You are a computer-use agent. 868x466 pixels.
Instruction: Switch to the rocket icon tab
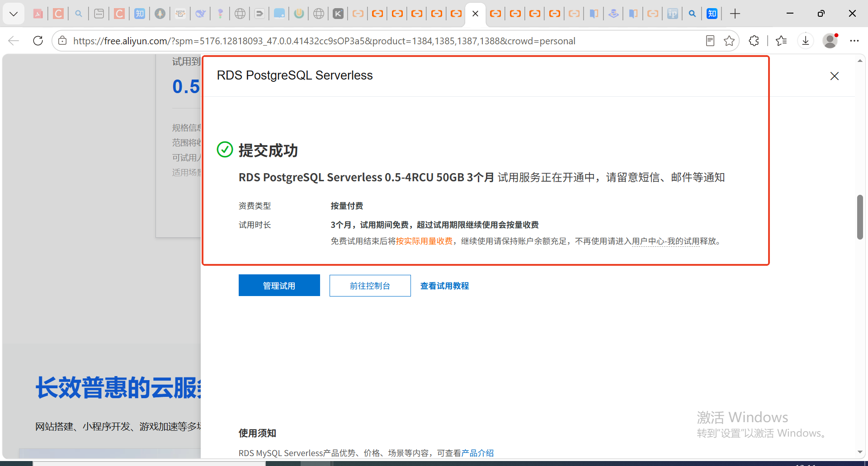tap(160, 14)
